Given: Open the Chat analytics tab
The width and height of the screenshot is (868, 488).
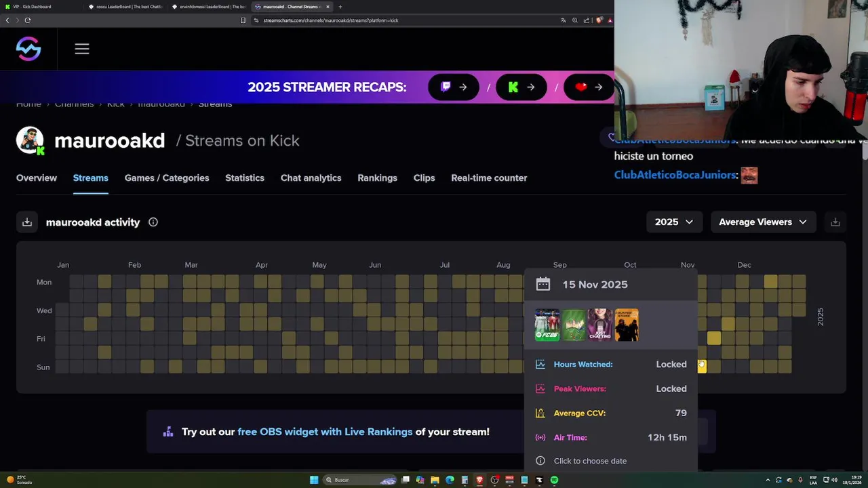Looking at the screenshot, I should pyautogui.click(x=311, y=178).
